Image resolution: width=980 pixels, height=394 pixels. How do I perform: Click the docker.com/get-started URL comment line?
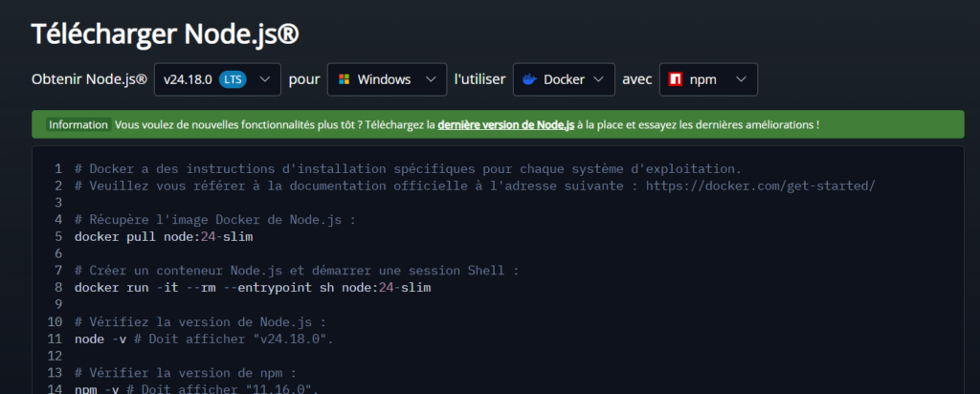tap(475, 186)
